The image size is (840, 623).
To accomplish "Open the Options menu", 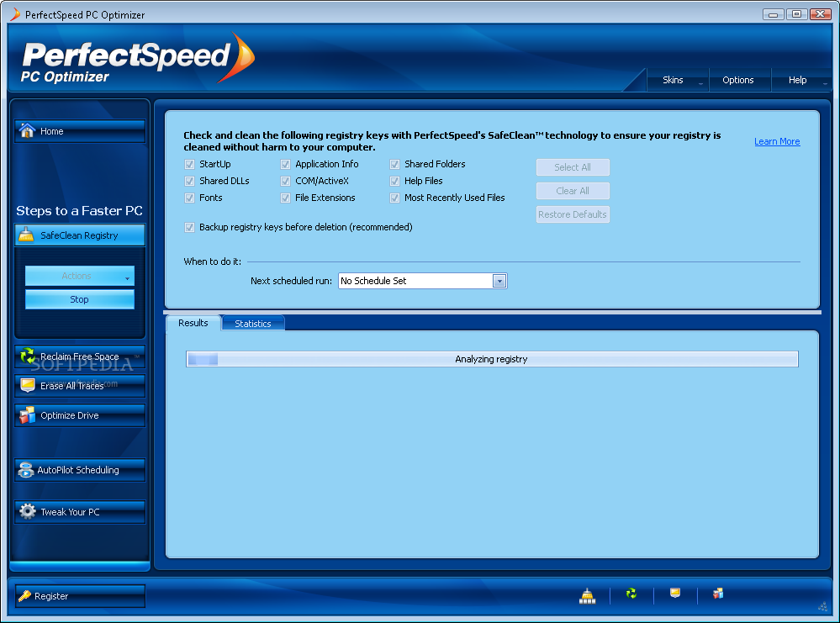I will [737, 81].
